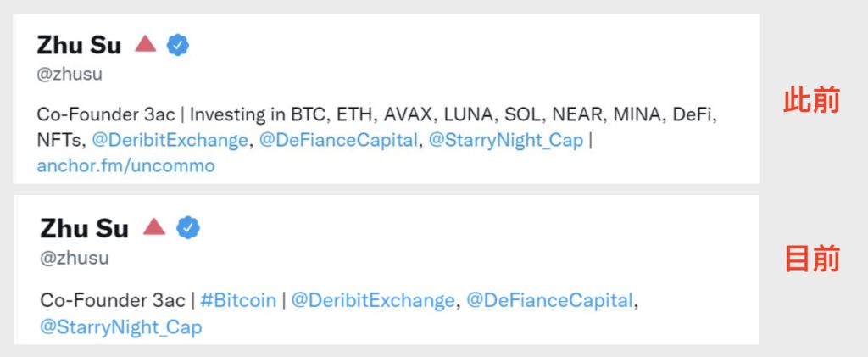The image size is (868, 357).
Task: Click the Zhu Su name in the 此前 profile
Action: click(79, 45)
